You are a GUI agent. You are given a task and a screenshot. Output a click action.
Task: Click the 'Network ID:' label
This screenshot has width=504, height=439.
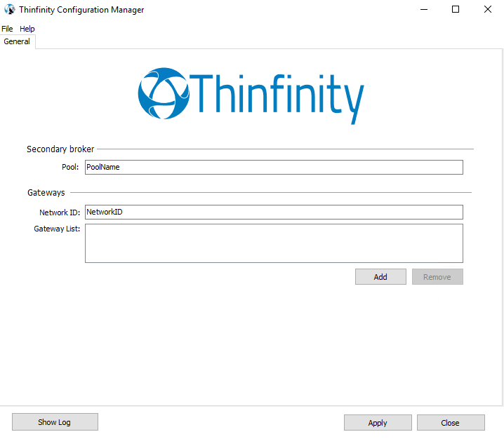[60, 212]
